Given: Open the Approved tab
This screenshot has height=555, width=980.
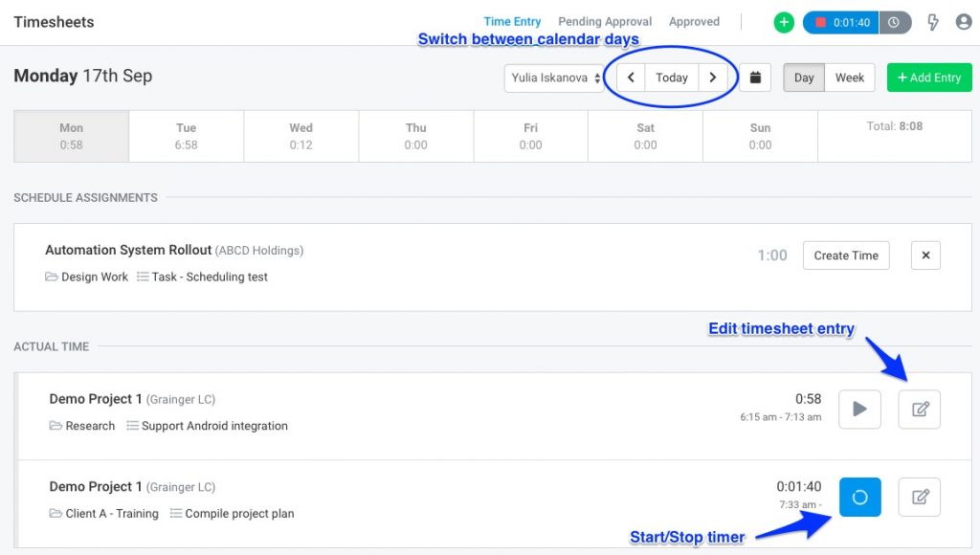Looking at the screenshot, I should pyautogui.click(x=694, y=20).
